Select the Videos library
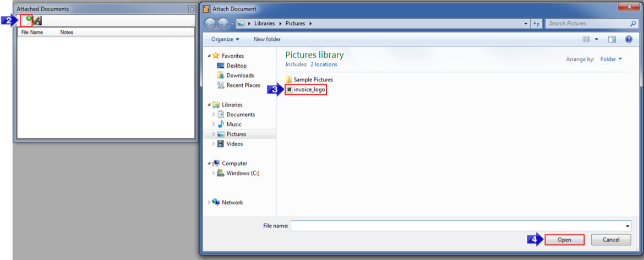 (x=234, y=144)
